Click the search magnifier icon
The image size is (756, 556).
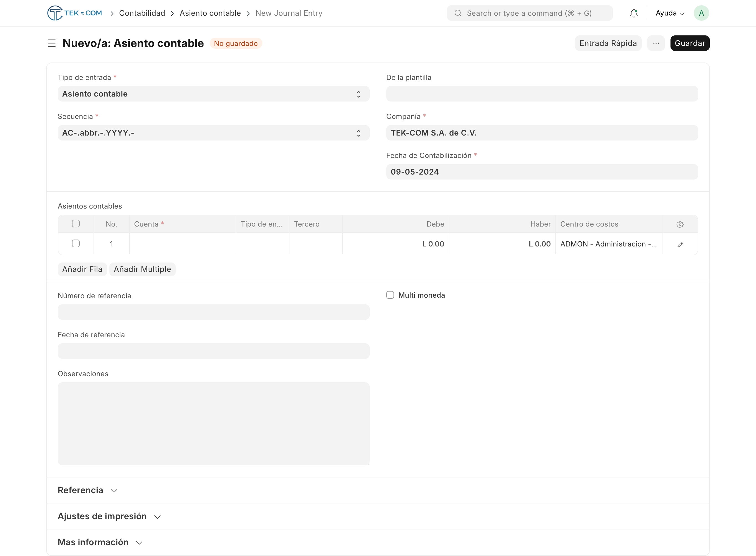(458, 13)
